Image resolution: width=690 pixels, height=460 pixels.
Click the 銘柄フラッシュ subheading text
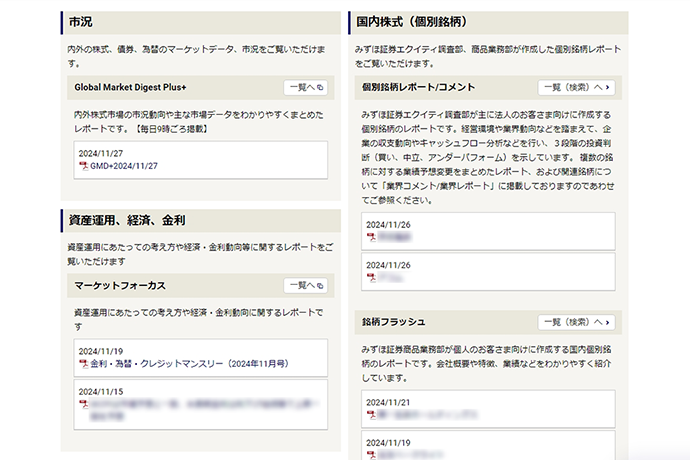[394, 322]
